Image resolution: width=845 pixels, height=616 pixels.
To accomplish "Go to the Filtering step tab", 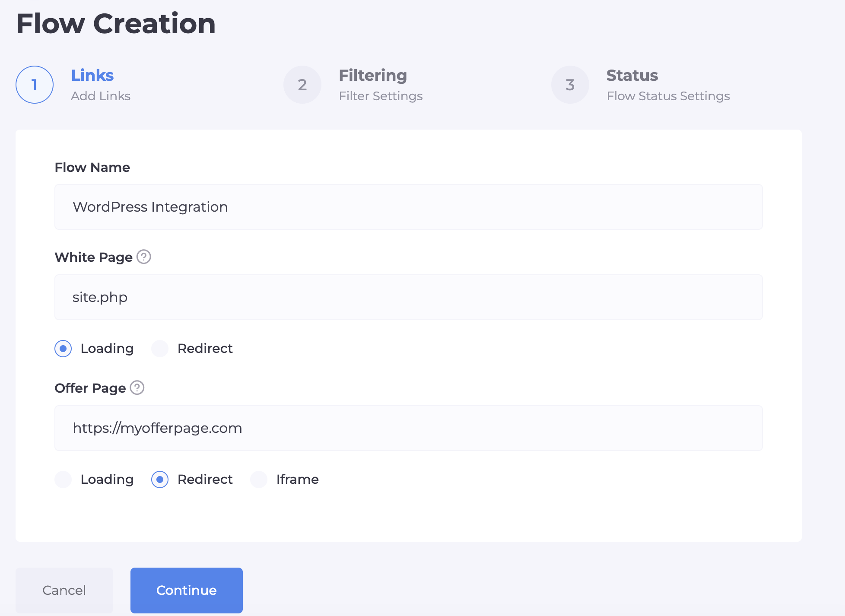I will pos(372,76).
